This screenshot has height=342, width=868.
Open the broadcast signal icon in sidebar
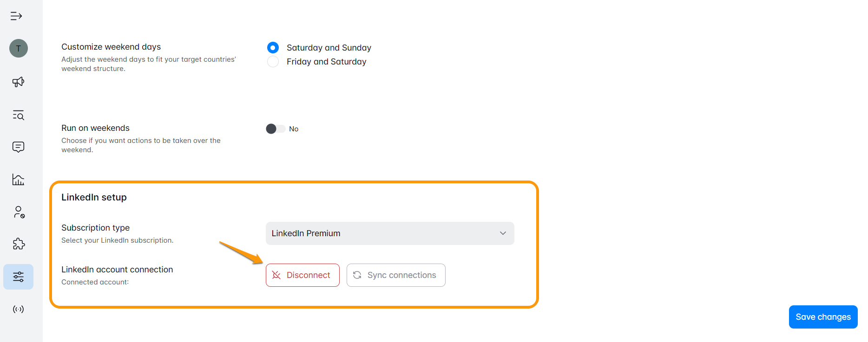coord(18,309)
